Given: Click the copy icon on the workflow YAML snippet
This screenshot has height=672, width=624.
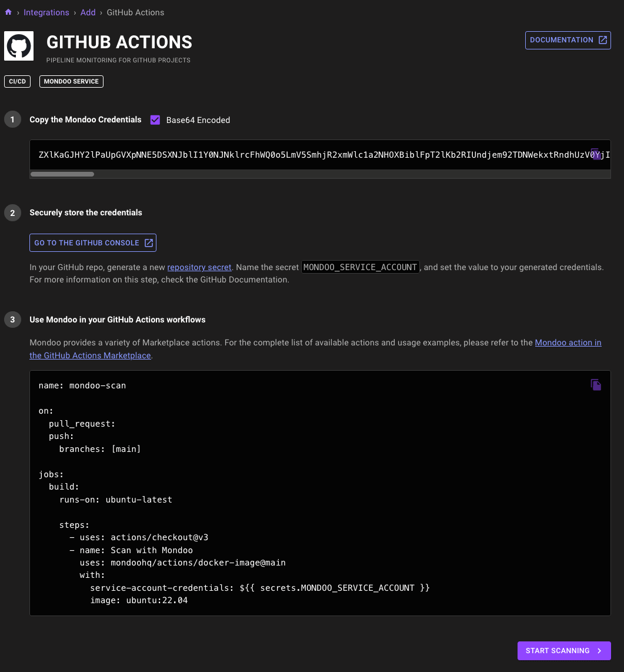Looking at the screenshot, I should (x=596, y=384).
